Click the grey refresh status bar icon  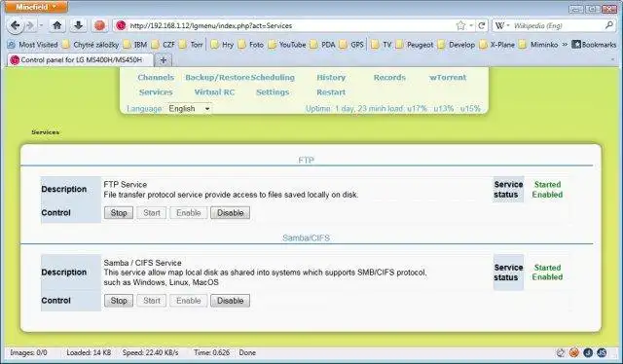[561, 352]
